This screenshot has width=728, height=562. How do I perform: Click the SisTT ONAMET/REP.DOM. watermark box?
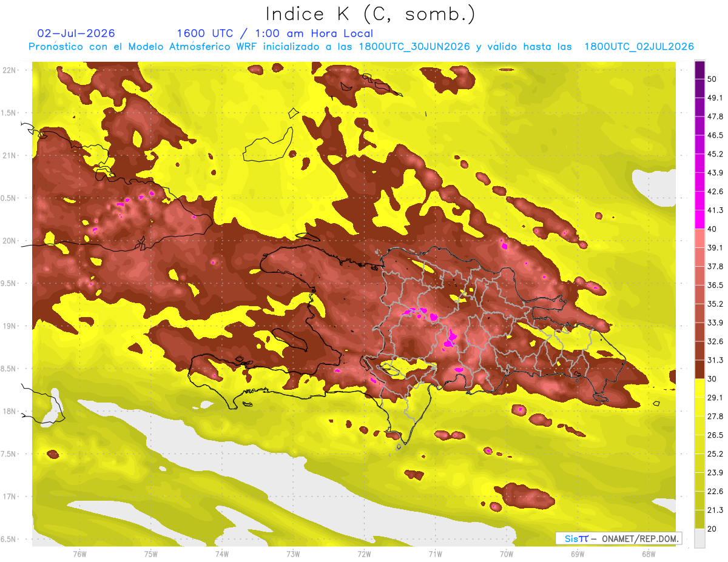[x=618, y=538]
